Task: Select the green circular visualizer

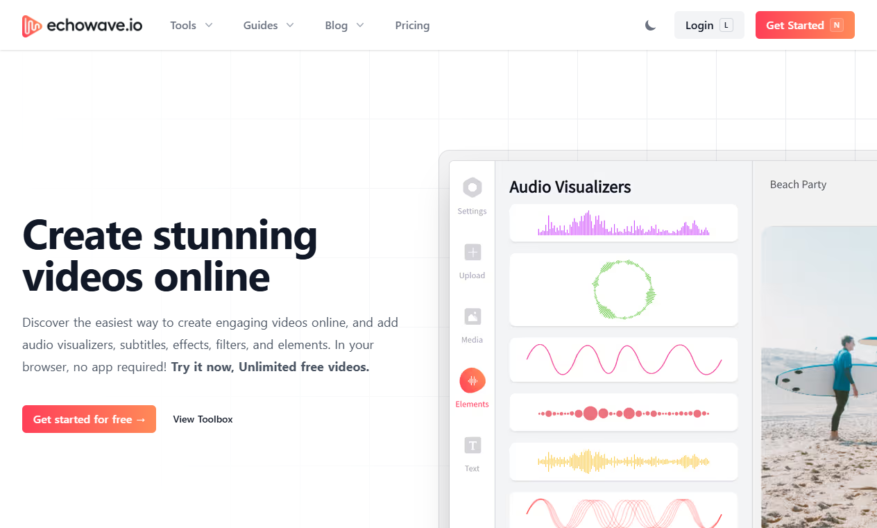Action: point(624,289)
